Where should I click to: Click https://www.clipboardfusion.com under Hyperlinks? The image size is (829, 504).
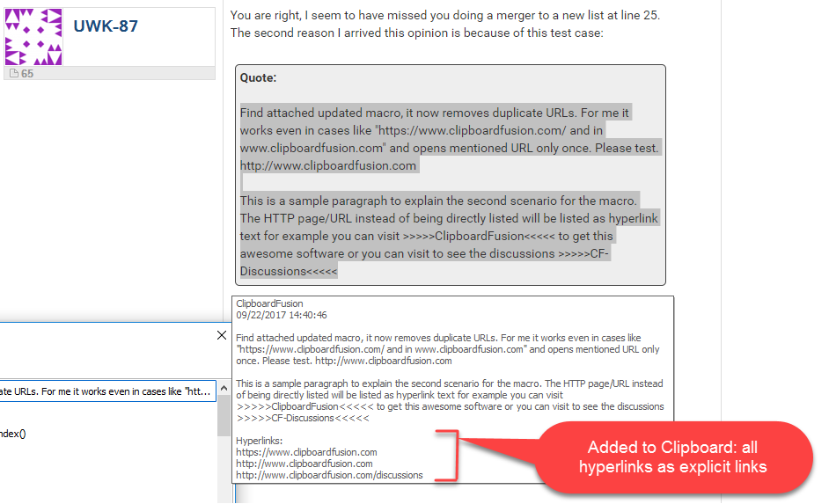click(306, 452)
